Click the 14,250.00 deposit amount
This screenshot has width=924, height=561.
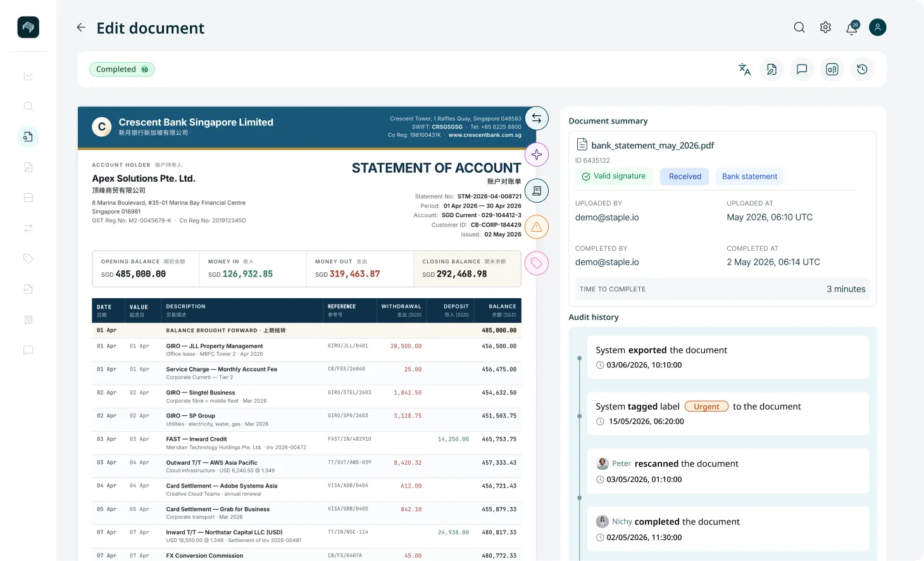pos(453,439)
